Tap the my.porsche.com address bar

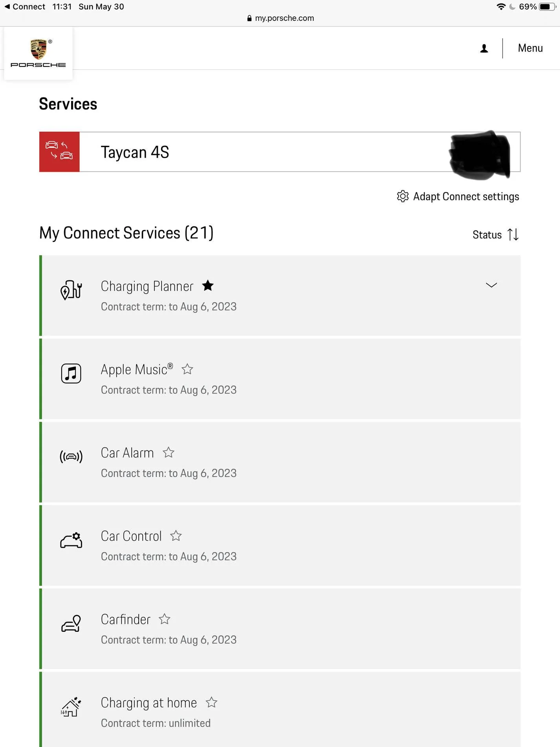click(x=280, y=18)
